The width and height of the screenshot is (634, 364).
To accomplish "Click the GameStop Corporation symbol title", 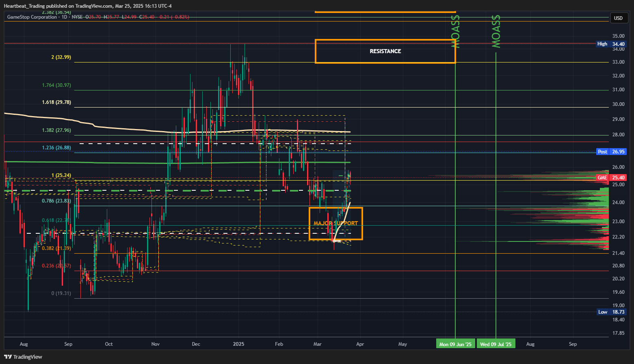I will pos(32,17).
